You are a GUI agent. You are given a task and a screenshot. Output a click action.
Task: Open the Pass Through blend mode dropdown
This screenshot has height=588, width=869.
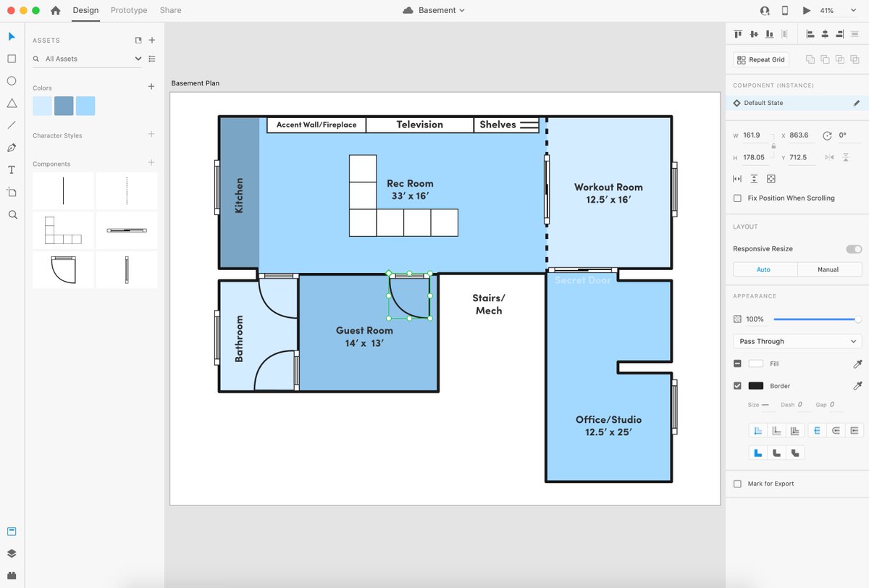(797, 341)
